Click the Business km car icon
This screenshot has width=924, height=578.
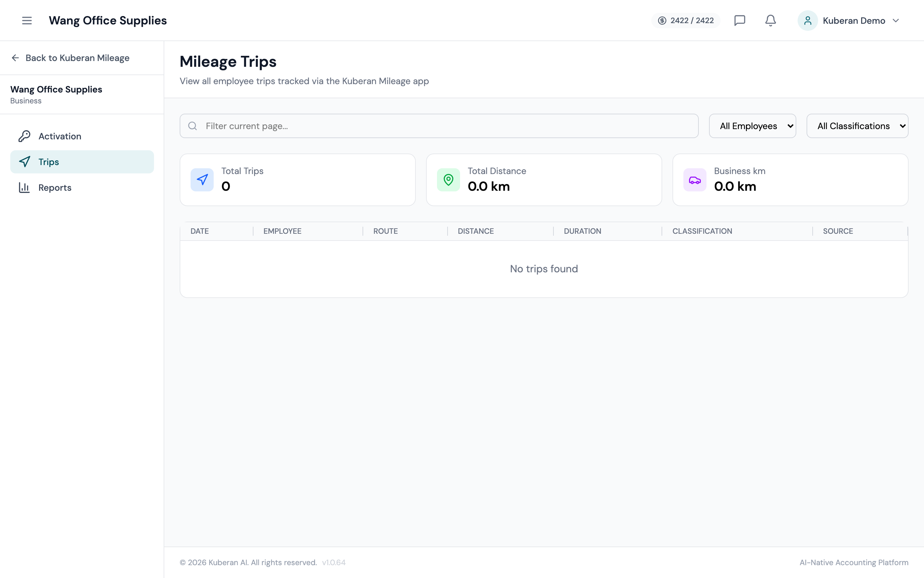pos(695,180)
